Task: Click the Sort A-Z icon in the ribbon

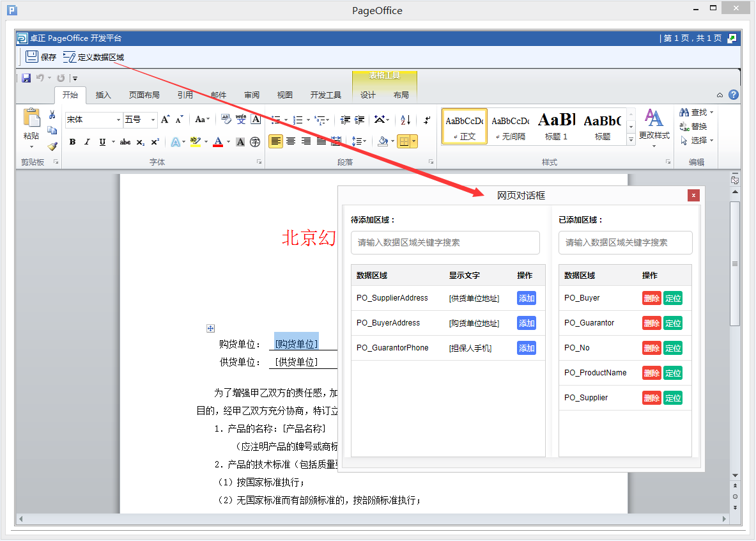Action: click(x=405, y=120)
